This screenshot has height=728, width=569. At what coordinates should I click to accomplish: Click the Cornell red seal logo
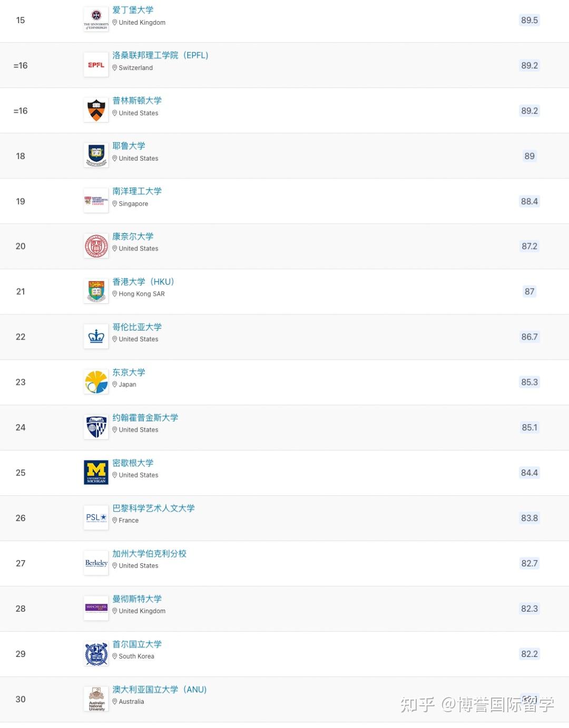[96, 246]
